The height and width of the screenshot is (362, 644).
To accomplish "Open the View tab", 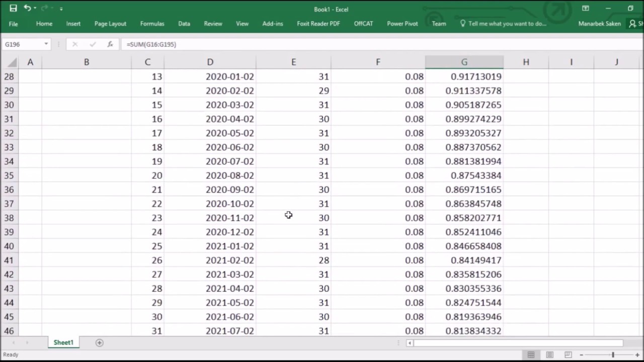I will click(x=242, y=24).
